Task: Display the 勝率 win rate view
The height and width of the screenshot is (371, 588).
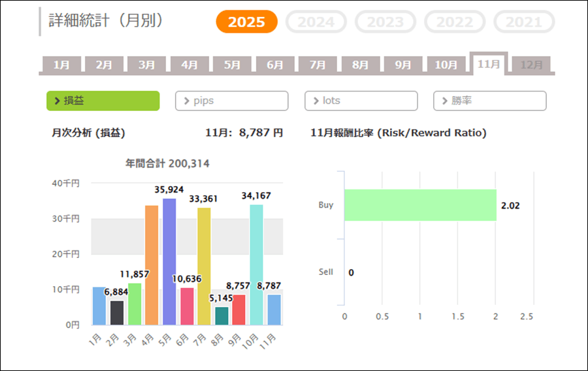Action: [489, 101]
